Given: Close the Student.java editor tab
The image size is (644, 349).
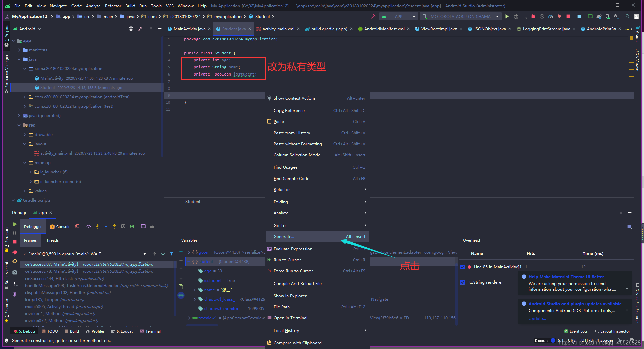Looking at the screenshot, I should (x=250, y=29).
